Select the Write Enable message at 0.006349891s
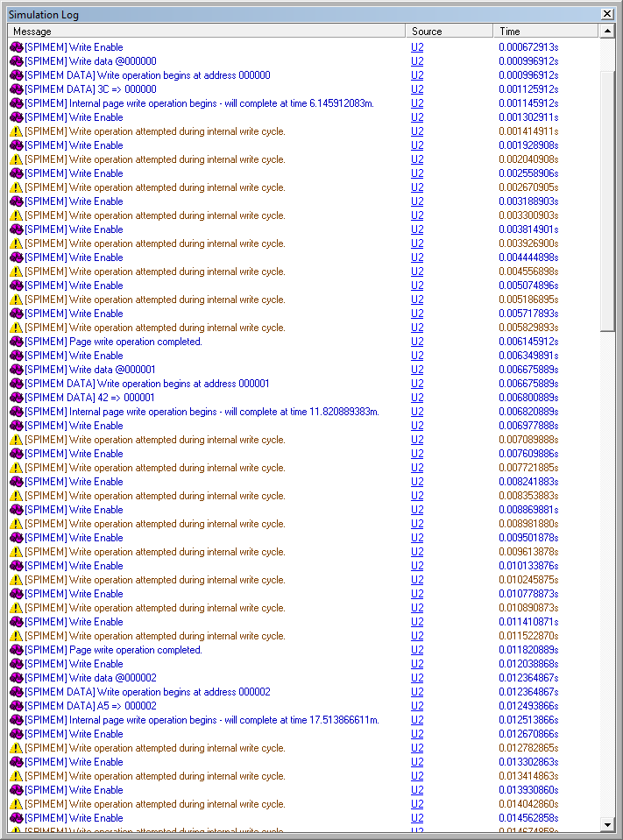This screenshot has height=840, width=623. pyautogui.click(x=74, y=355)
